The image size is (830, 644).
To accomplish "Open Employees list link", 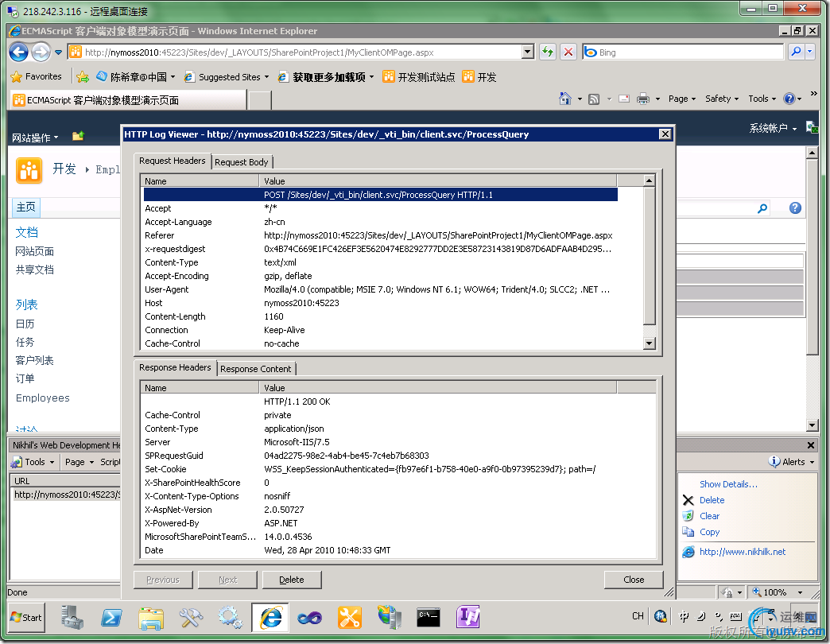I will click(43, 398).
